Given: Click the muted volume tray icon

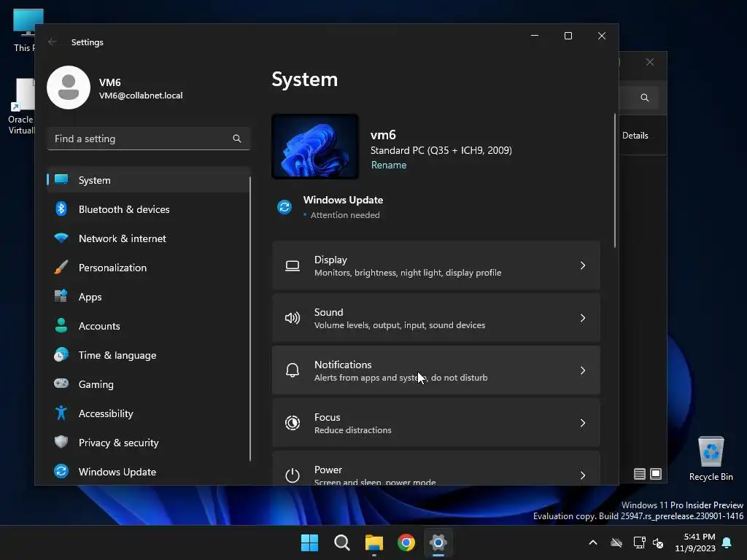Looking at the screenshot, I should click(658, 542).
